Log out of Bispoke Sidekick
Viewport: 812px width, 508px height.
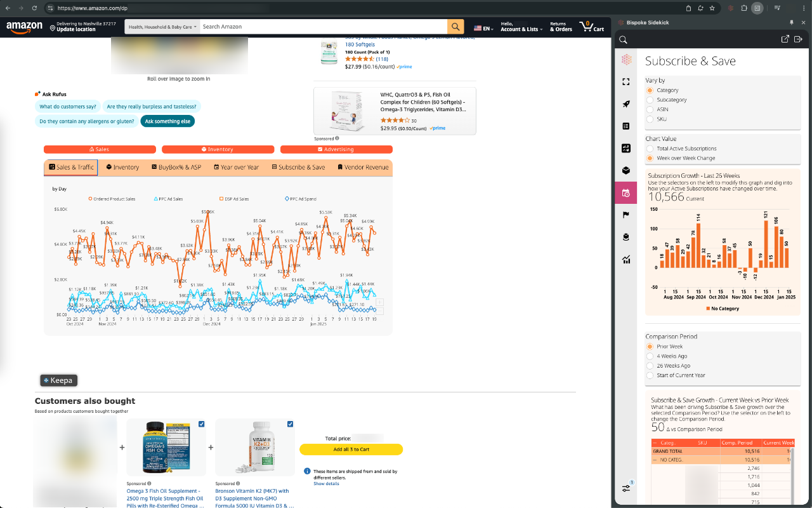799,39
